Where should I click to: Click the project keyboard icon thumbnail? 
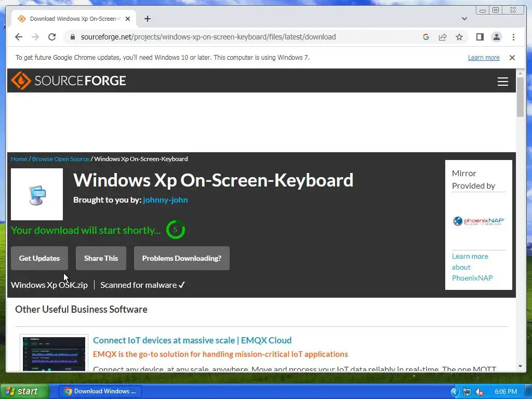[37, 194]
